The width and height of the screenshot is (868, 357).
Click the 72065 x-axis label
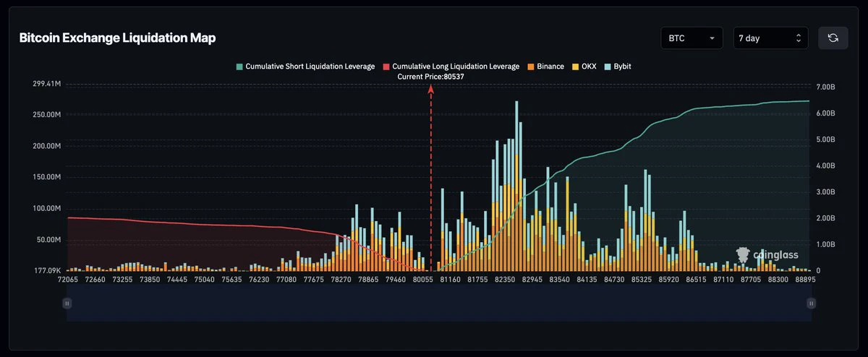click(67, 279)
